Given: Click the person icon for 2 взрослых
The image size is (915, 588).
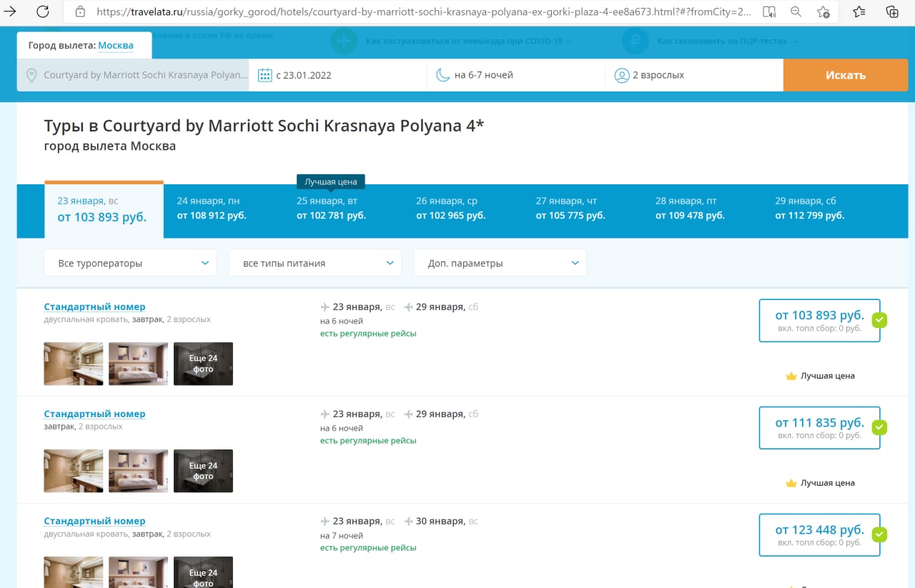Looking at the screenshot, I should point(622,75).
